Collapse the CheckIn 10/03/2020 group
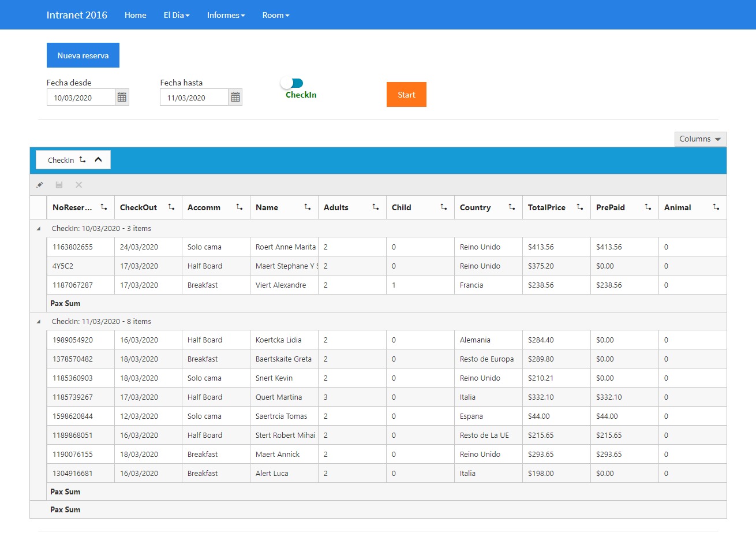This screenshot has height=536, width=756. tap(39, 229)
